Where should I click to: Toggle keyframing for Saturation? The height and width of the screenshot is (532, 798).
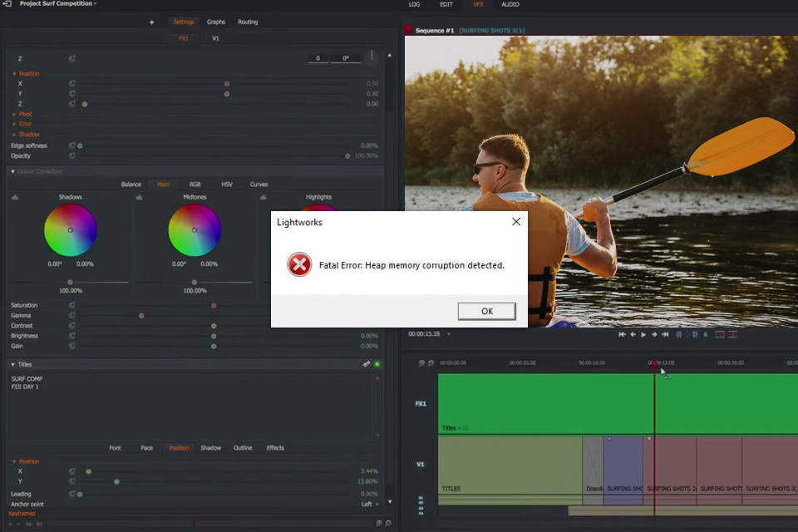point(71,305)
